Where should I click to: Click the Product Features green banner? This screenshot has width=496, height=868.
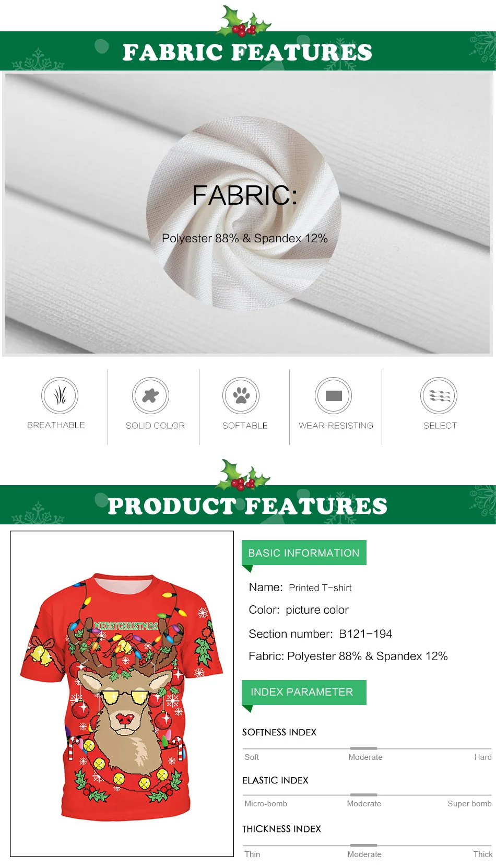click(248, 505)
